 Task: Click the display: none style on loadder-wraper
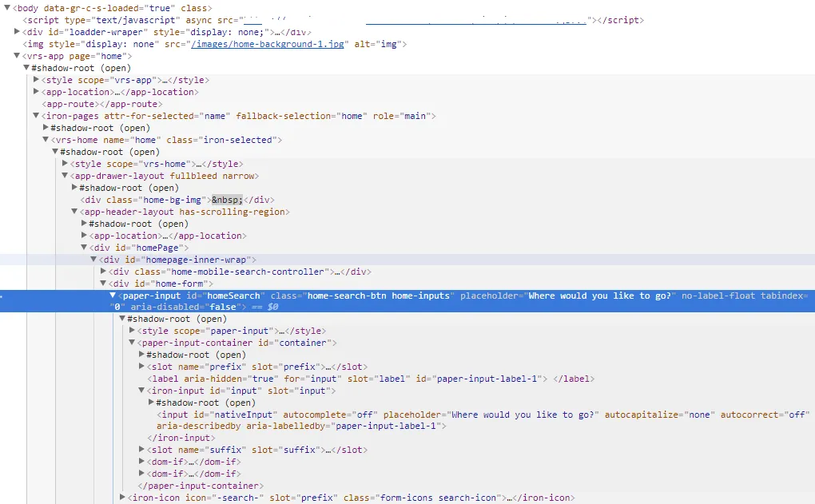tap(227, 32)
